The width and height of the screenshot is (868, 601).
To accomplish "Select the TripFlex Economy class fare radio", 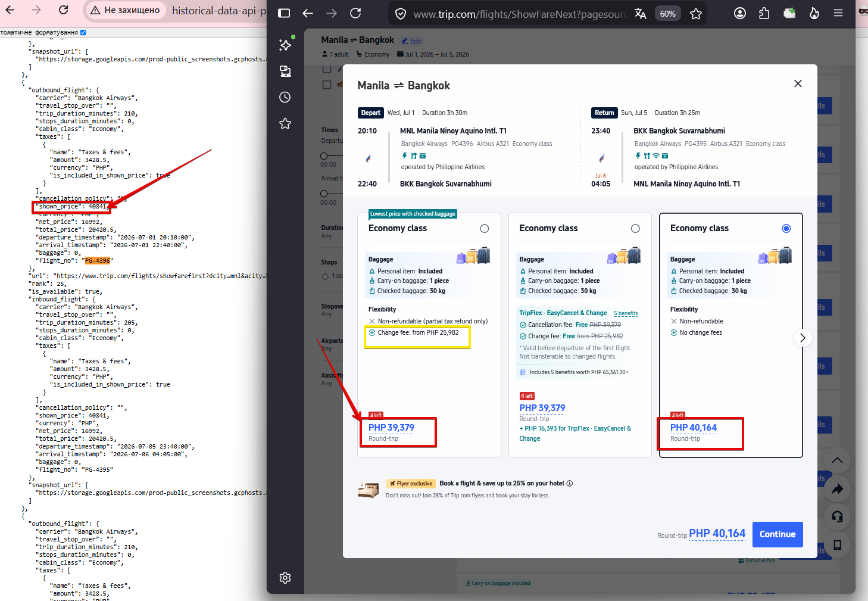I will 635,229.
